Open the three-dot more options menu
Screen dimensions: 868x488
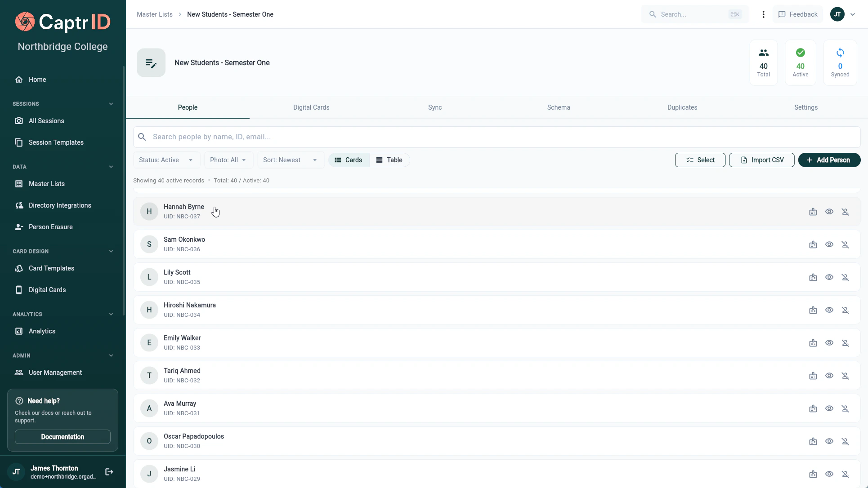tap(763, 14)
